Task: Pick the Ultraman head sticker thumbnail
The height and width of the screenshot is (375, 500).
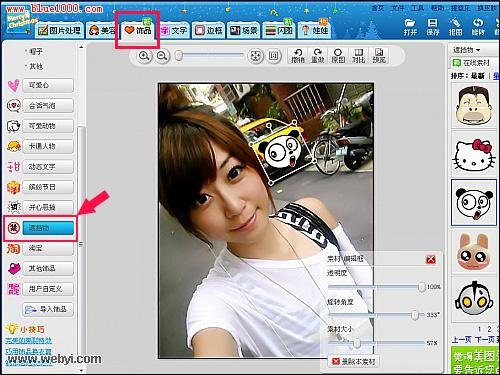Action: point(474,298)
